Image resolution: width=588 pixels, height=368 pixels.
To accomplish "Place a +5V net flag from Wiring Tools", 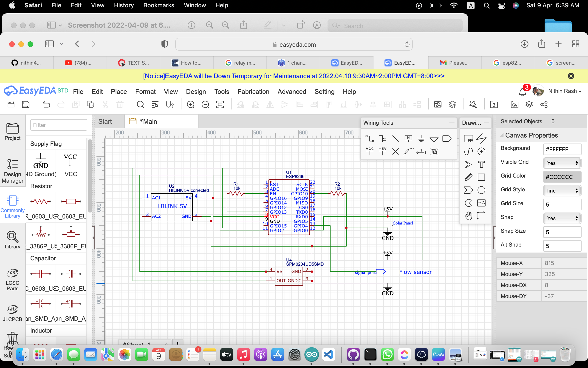I will [382, 151].
